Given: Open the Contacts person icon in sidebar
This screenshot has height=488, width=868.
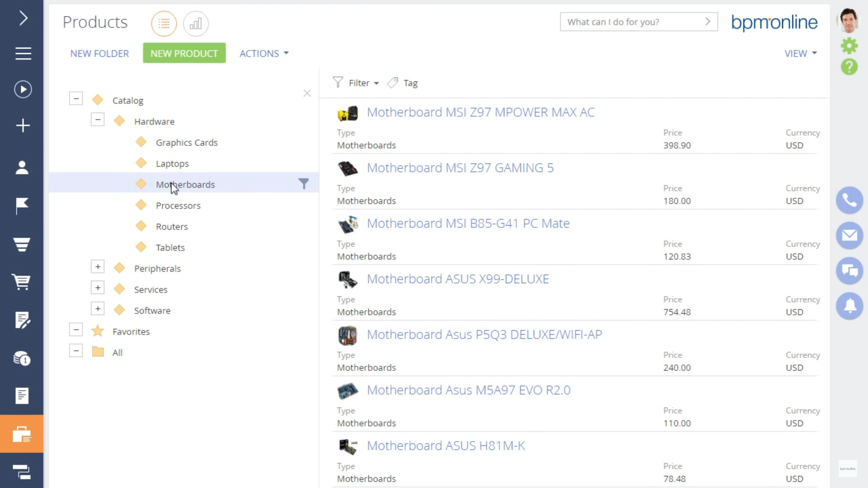Looking at the screenshot, I should pos(22,168).
